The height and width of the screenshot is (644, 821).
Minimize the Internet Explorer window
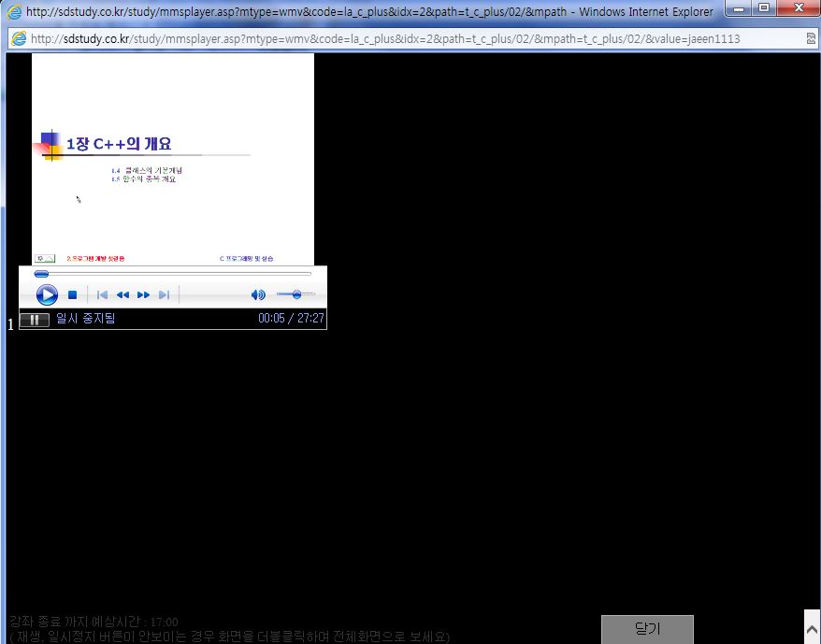click(739, 8)
